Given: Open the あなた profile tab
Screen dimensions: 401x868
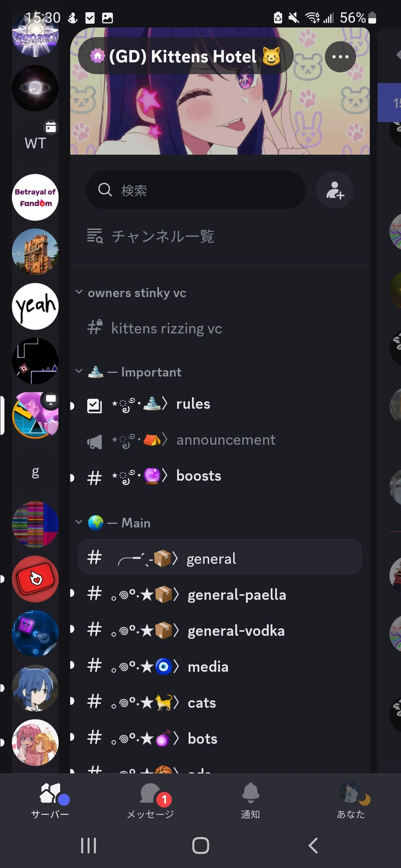Looking at the screenshot, I should pyautogui.click(x=351, y=800).
